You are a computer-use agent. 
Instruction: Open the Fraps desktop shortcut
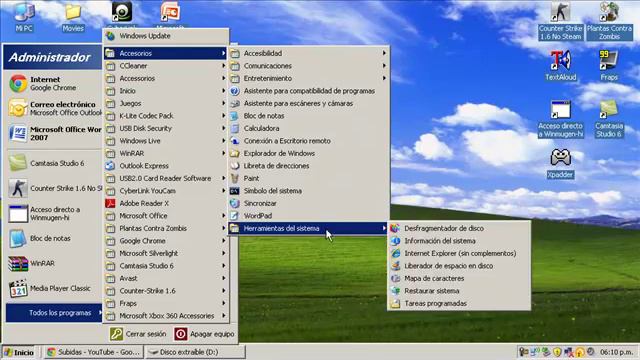coord(609,65)
